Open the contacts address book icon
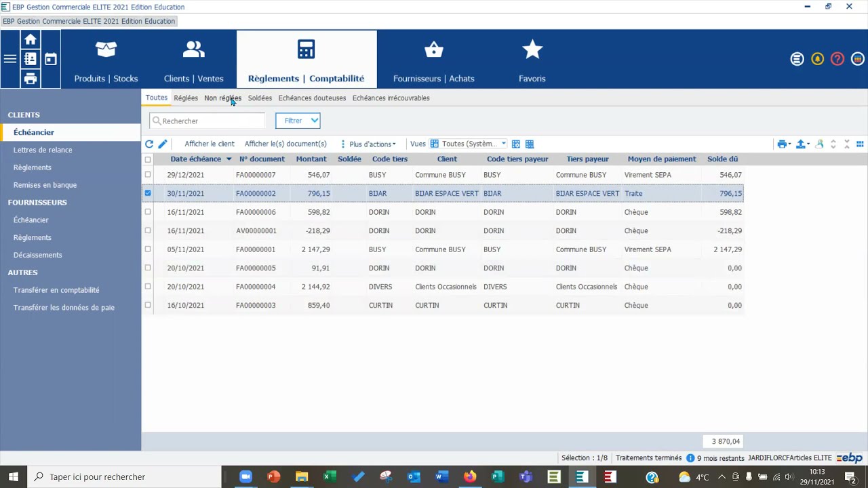This screenshot has height=488, width=868. [x=31, y=59]
